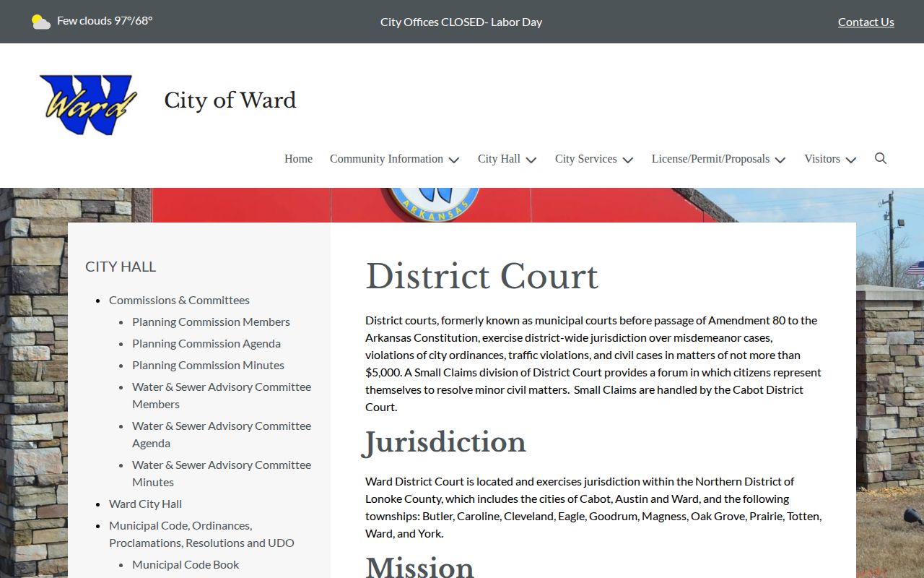Click the CITY HALL sidebar heading
This screenshot has height=578, width=924.
click(x=121, y=267)
